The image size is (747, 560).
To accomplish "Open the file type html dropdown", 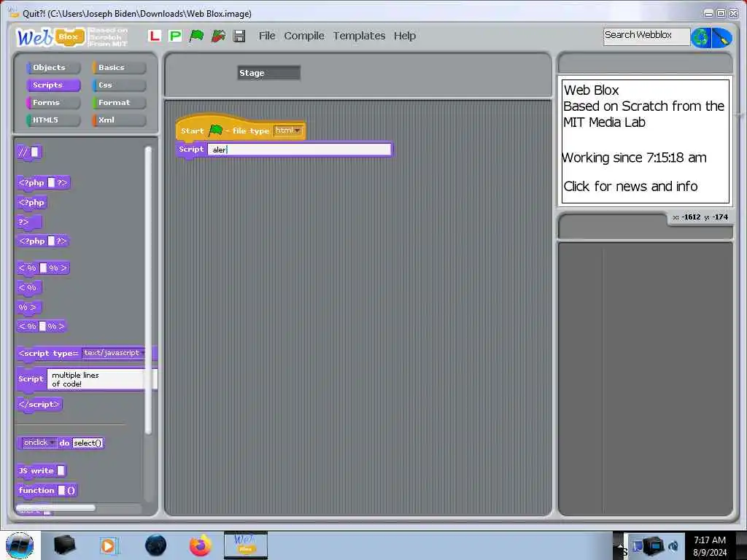I will [x=288, y=131].
